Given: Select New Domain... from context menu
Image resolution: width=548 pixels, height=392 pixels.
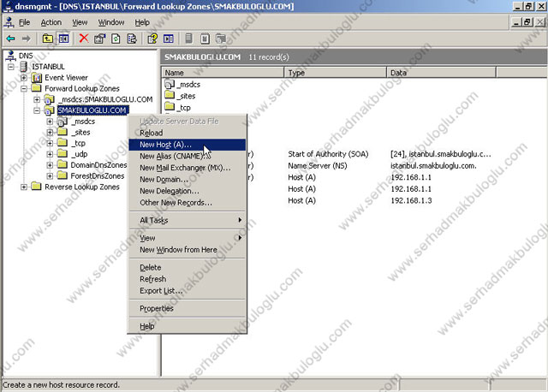Looking at the screenshot, I should [187, 179].
